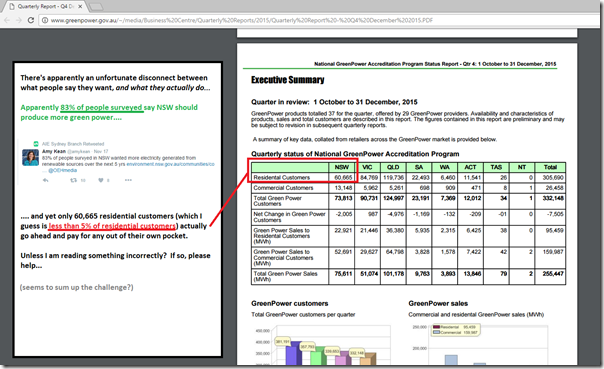604x369 pixels.
Task: Click the green retweeted icon beside AIE Sydney Branch
Action: [36, 144]
